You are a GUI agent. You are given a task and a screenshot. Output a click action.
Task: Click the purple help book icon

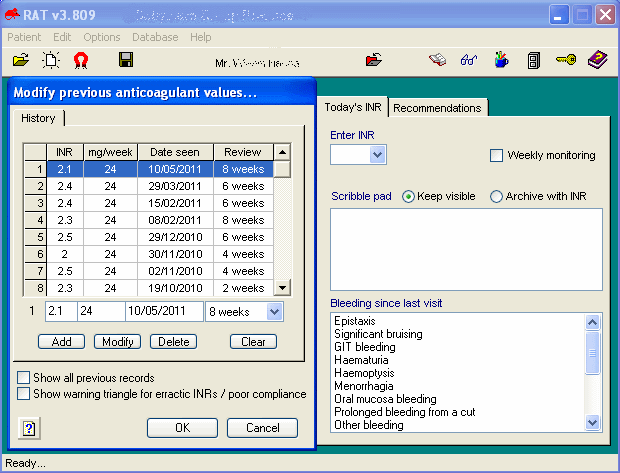tap(597, 60)
